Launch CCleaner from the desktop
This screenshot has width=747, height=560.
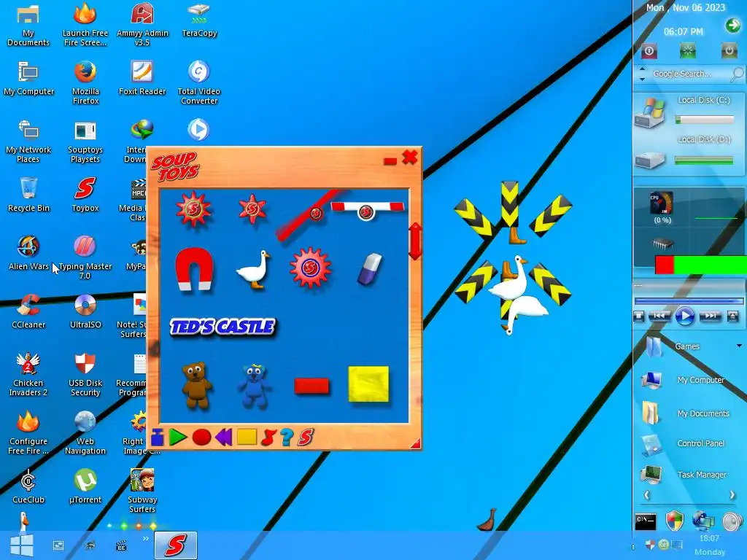28,311
